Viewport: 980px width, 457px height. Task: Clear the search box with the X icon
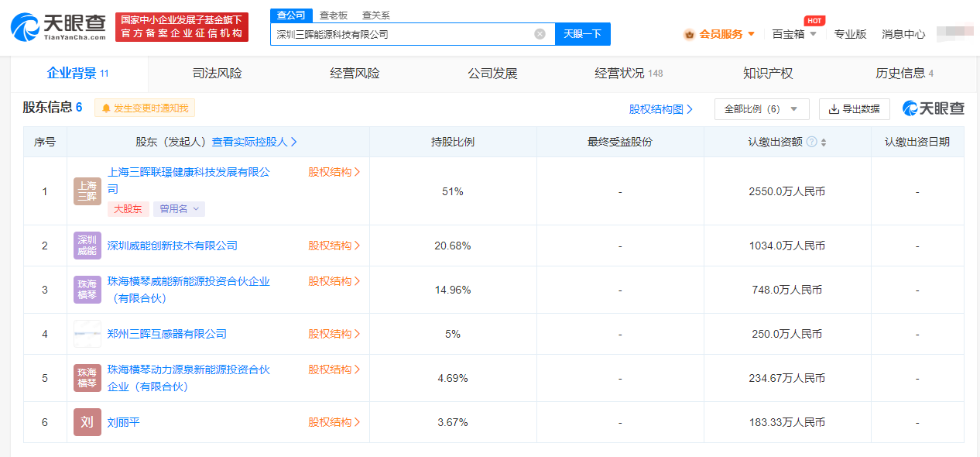tap(540, 34)
